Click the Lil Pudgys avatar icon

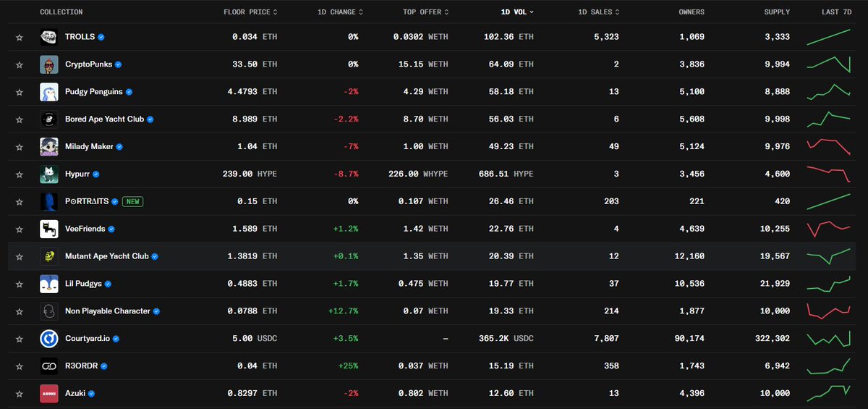[x=49, y=284]
